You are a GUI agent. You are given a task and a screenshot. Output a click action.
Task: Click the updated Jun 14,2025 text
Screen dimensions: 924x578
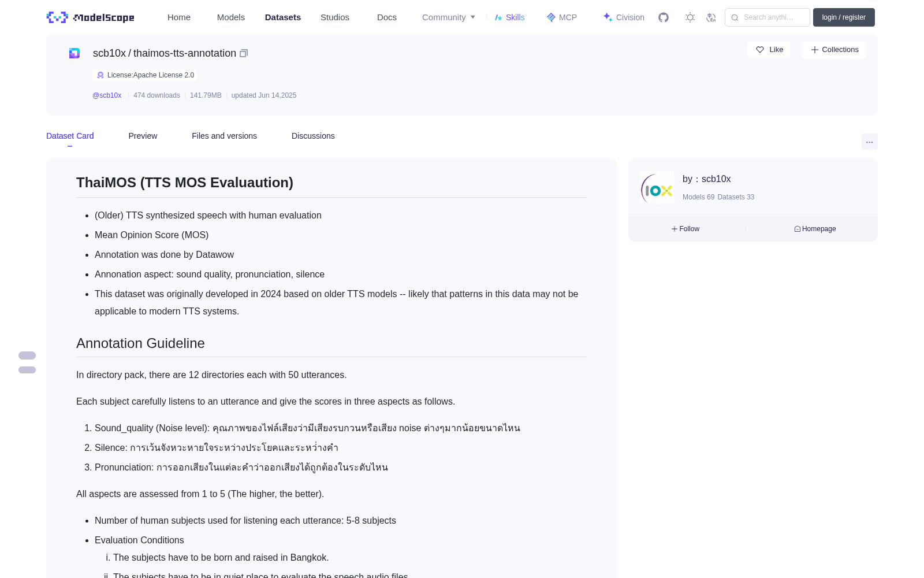[264, 95]
